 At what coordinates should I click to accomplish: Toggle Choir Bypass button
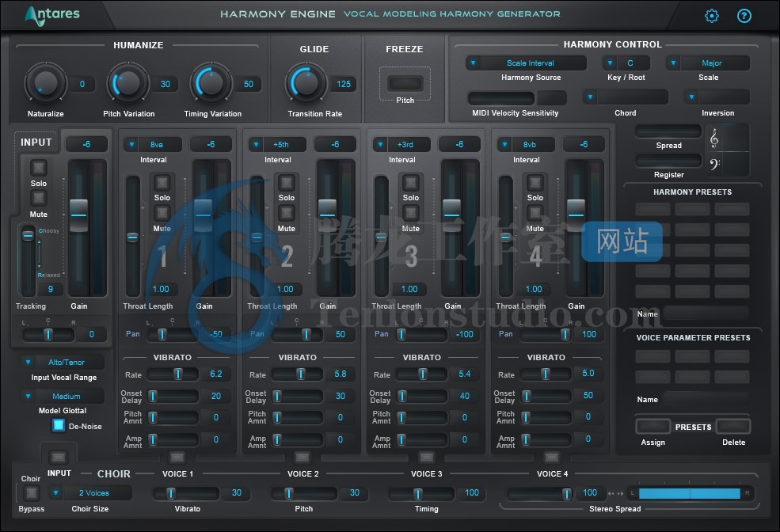32,493
